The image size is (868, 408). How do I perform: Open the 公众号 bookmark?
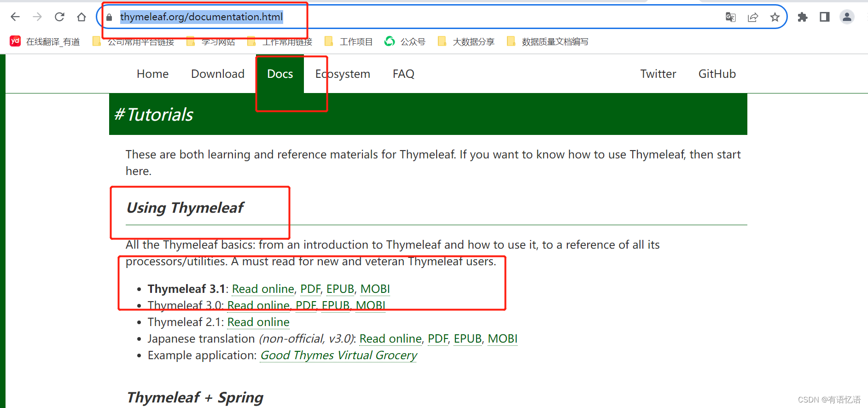pos(405,41)
